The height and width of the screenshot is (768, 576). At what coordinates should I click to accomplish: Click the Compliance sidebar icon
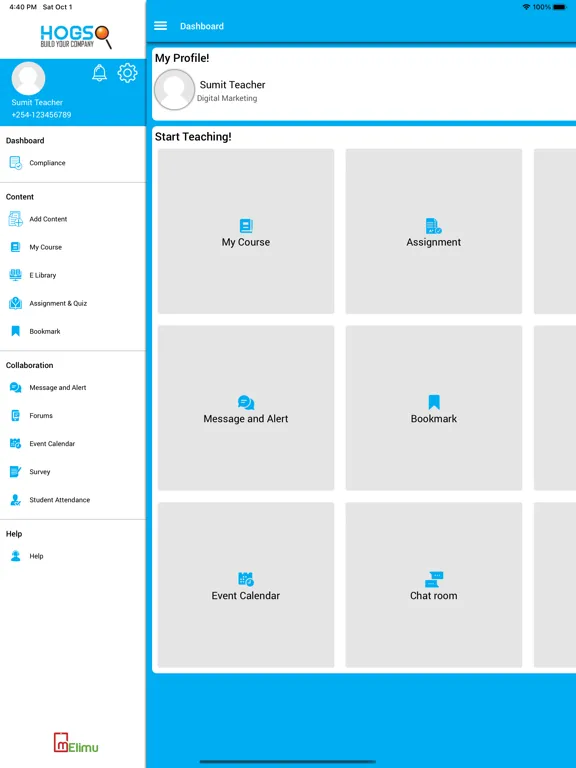point(16,163)
